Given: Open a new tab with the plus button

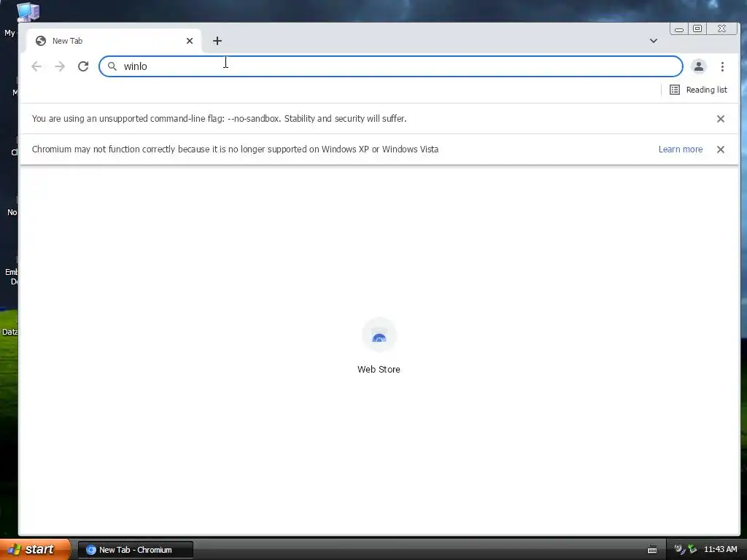Looking at the screenshot, I should [217, 41].
